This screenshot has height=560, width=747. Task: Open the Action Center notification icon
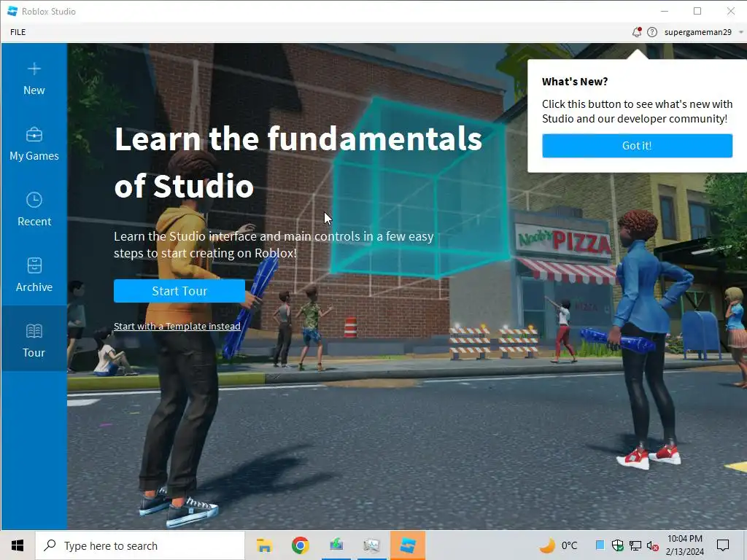tap(723, 545)
